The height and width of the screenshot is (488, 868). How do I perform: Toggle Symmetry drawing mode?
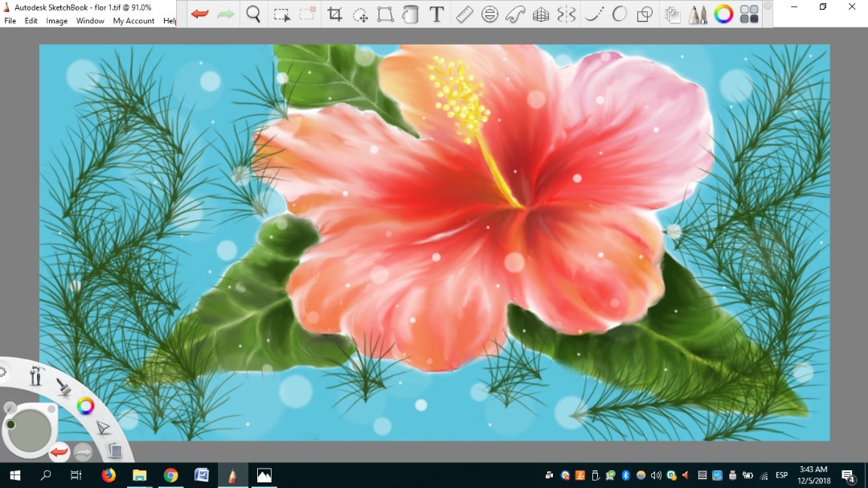(567, 14)
